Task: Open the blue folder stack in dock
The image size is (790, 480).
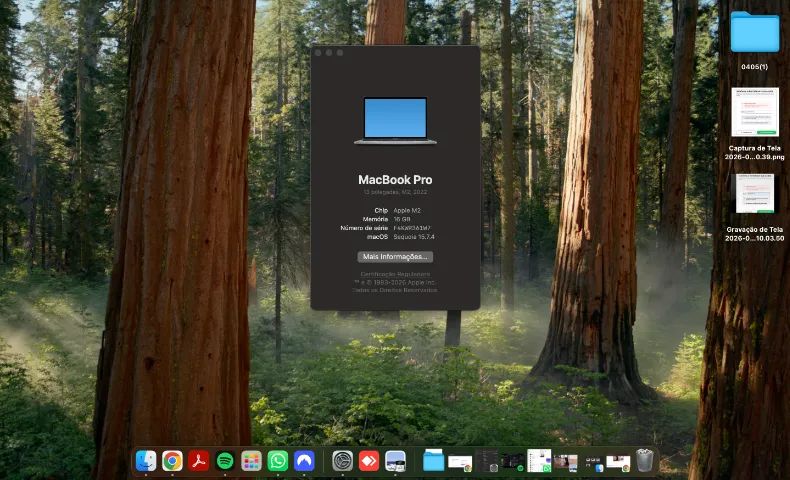Action: [x=433, y=460]
